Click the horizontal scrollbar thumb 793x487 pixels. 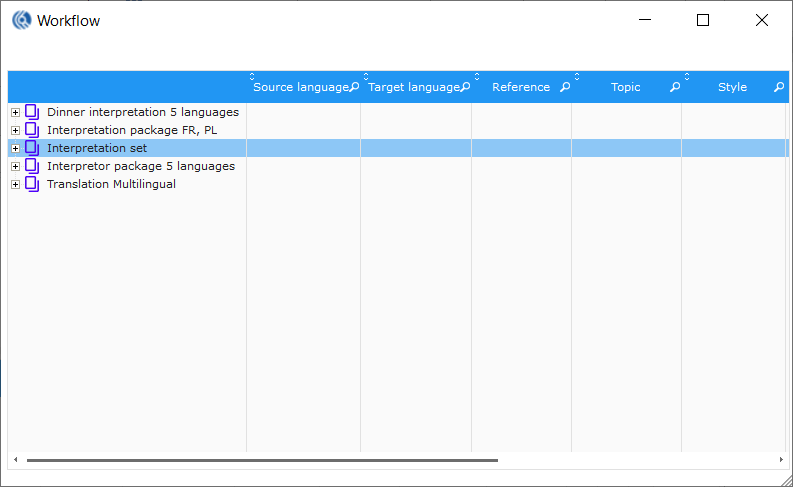[x=262, y=460]
